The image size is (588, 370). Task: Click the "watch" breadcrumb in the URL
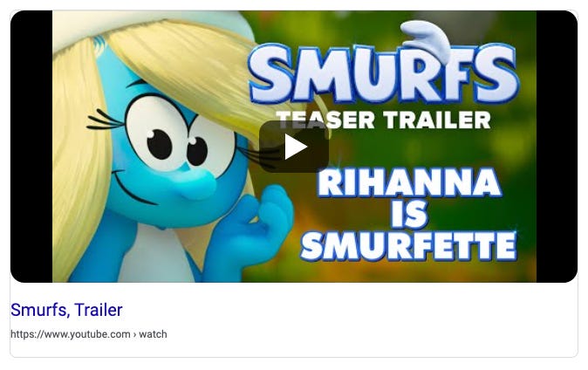coord(153,334)
